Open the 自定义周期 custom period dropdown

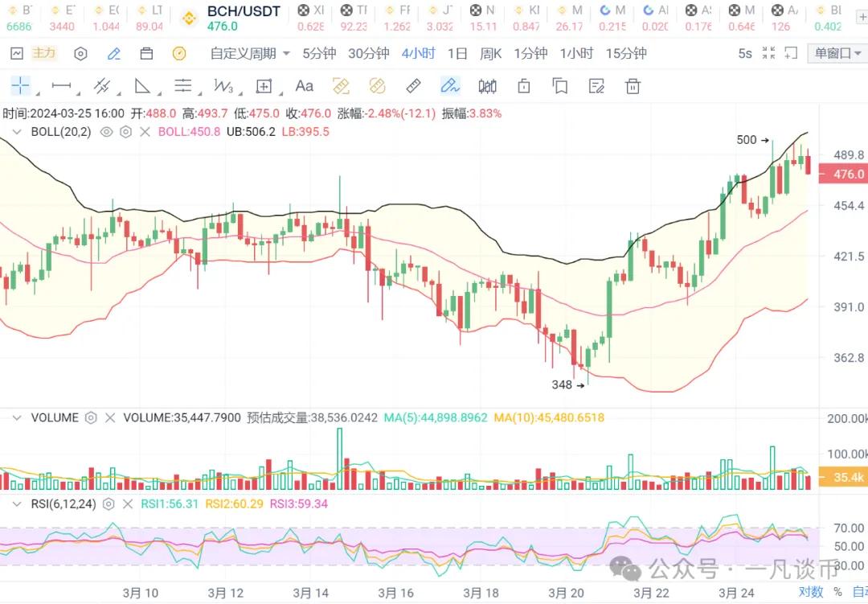(250, 54)
